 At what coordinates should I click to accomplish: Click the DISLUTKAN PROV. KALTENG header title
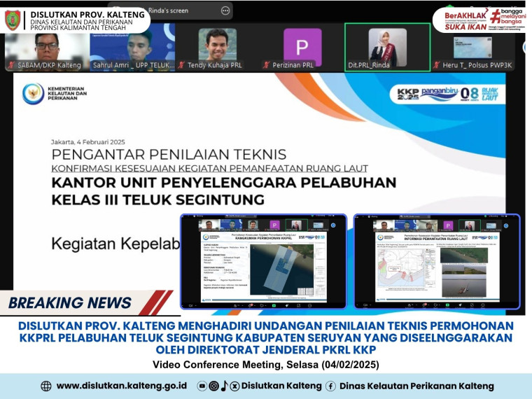[87, 15]
